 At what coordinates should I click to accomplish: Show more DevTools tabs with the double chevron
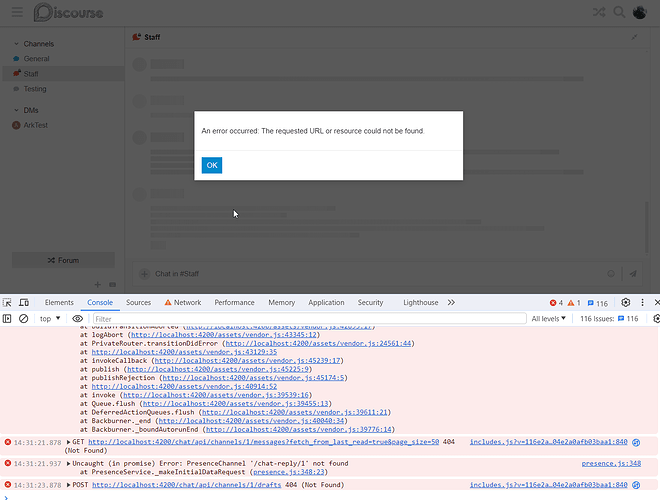pos(451,303)
